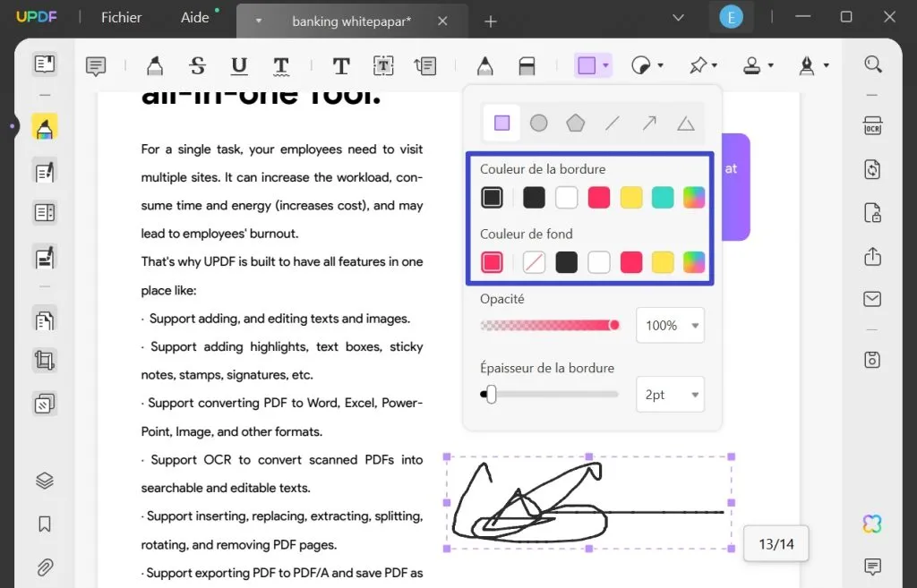Pick the teal border color swatch
The image size is (917, 588).
click(x=663, y=198)
